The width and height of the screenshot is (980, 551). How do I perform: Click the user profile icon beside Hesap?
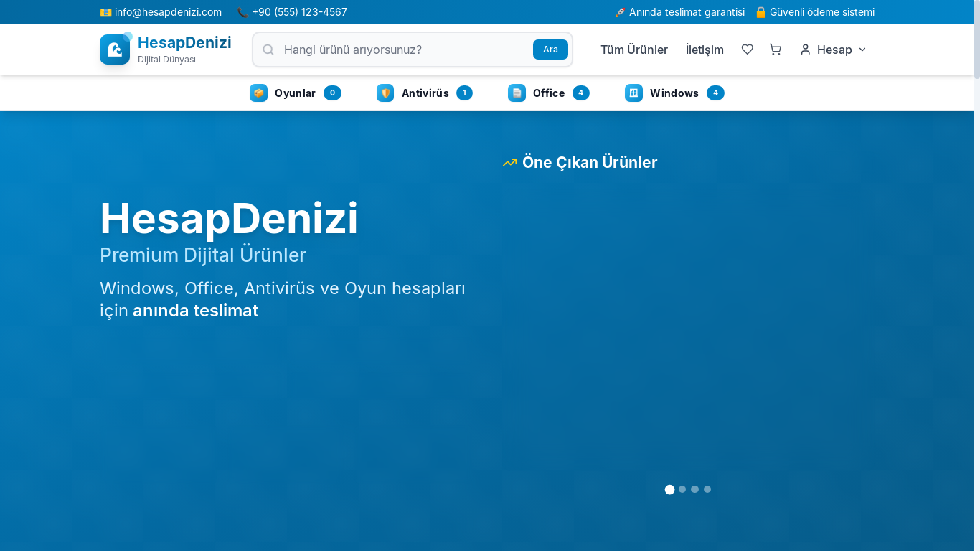805,50
